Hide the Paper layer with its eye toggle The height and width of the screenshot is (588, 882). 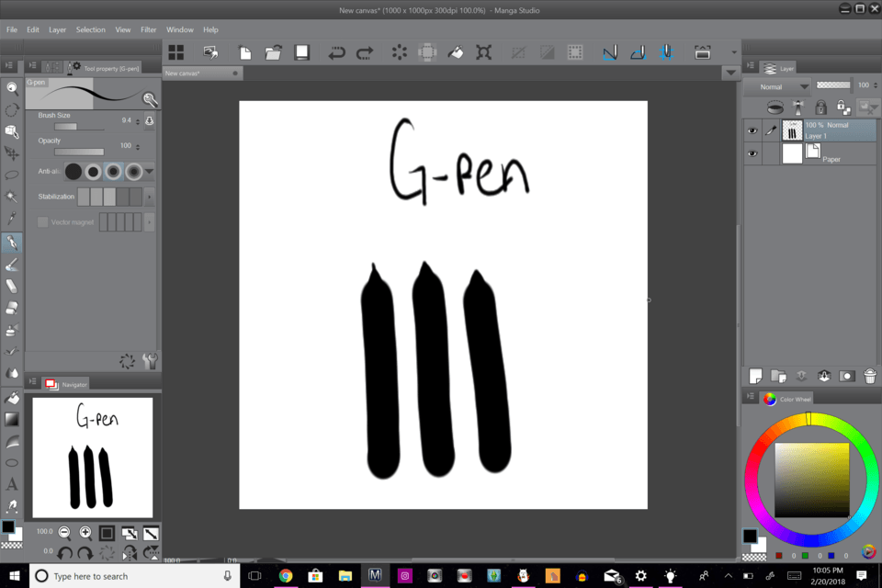[752, 153]
